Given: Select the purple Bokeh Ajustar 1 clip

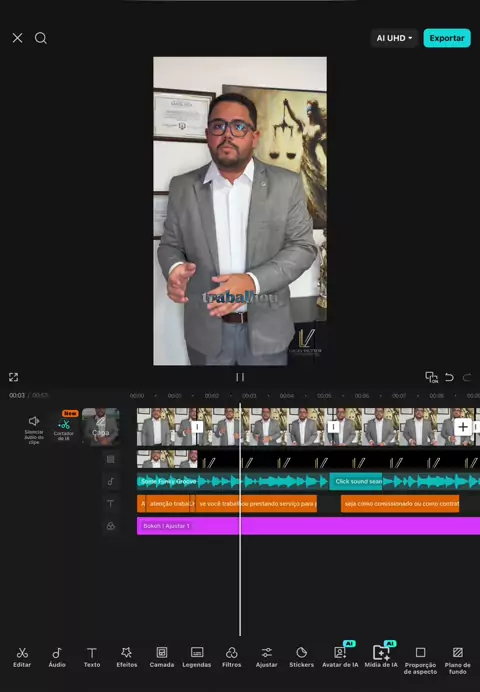Looking at the screenshot, I should 308,526.
